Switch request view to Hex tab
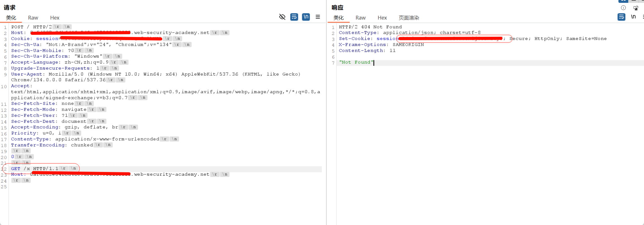 click(x=55, y=18)
